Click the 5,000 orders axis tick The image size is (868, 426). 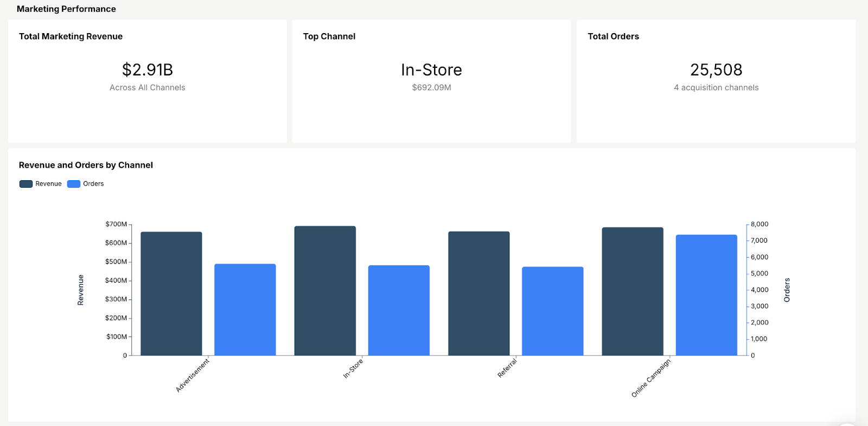pos(759,274)
